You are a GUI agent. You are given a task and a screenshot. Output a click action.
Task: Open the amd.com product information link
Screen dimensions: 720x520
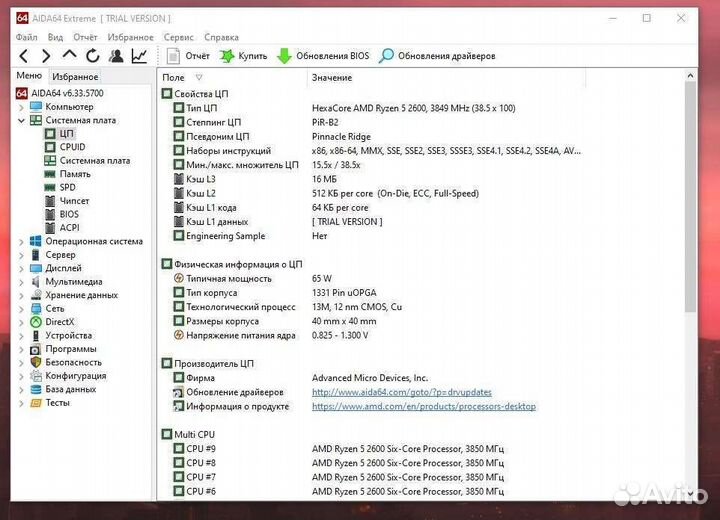pyautogui.click(x=423, y=407)
